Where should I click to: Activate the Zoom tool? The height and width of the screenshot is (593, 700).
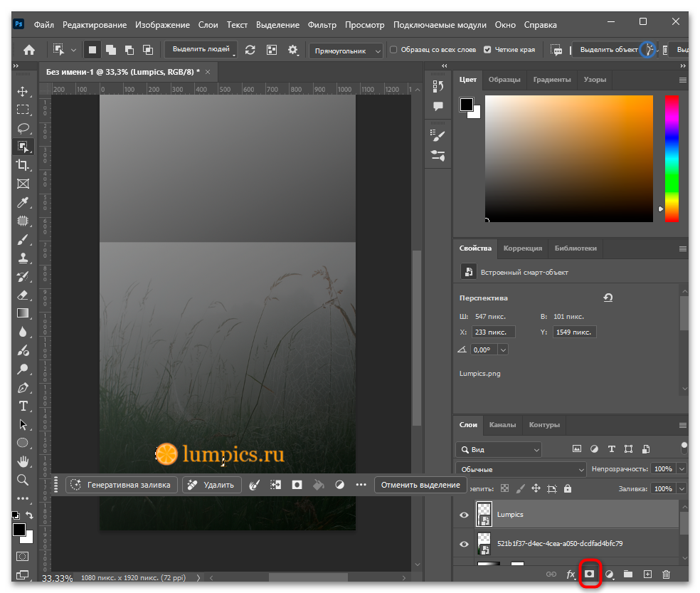(23, 480)
